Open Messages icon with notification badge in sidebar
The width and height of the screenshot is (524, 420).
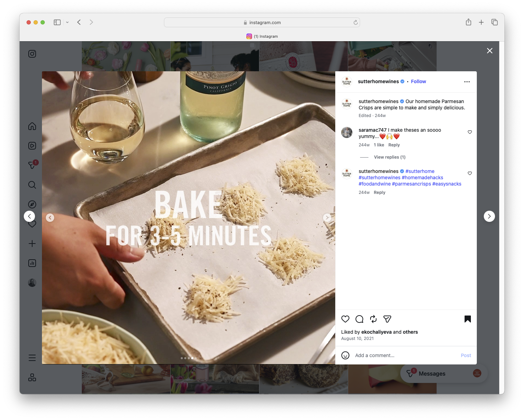point(32,165)
